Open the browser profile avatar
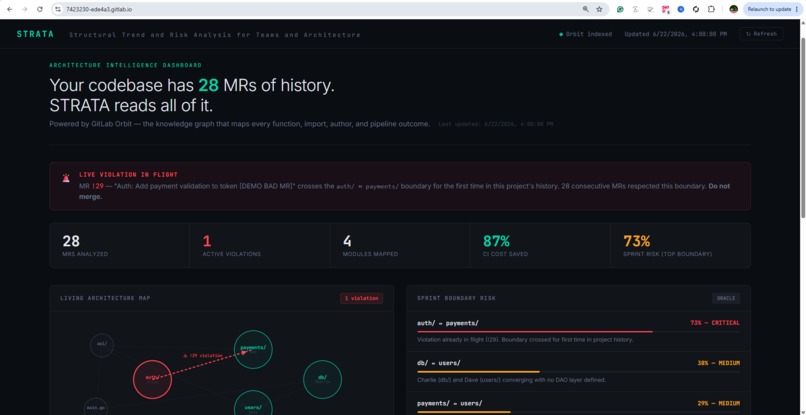806x415 pixels. point(734,9)
